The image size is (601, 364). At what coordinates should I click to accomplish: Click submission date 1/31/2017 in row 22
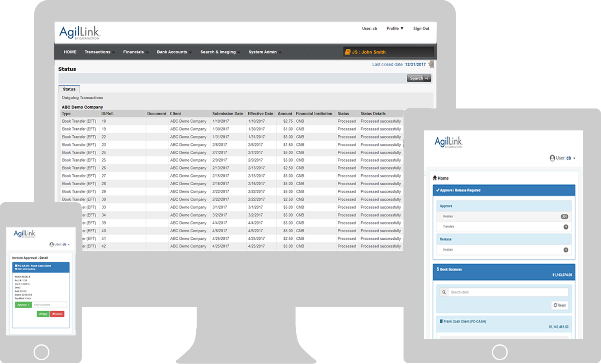pyautogui.click(x=221, y=137)
